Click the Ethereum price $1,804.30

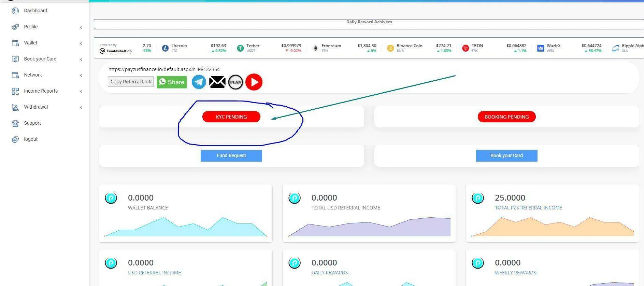pos(367,46)
